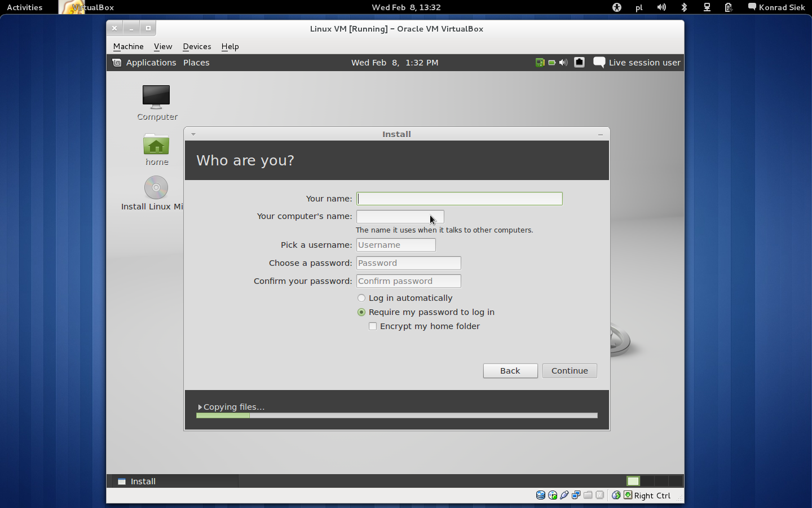
Task: Click the host 'pl' keyboard layout indicator
Action: [639, 7]
